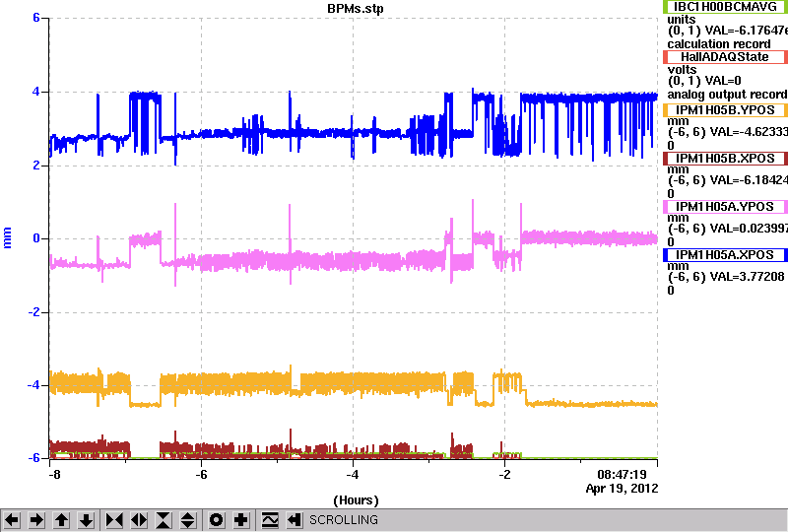Screen dimensions: 788x532
Task: Pan the graph down with down arrow
Action: tap(87, 520)
